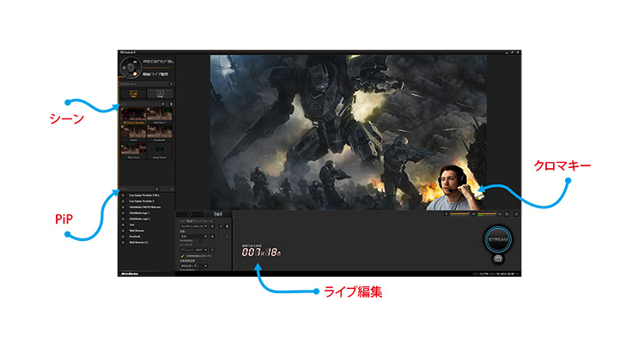Open the codec dropdown
The image size is (644, 343).
click(193, 250)
